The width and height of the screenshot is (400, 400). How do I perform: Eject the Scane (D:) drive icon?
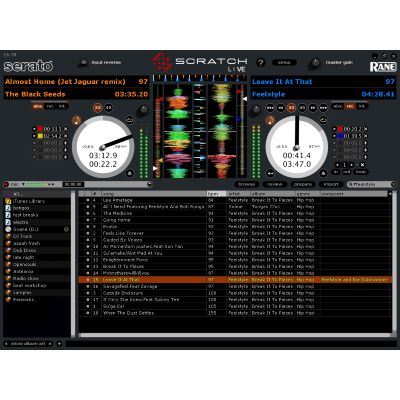point(66,229)
